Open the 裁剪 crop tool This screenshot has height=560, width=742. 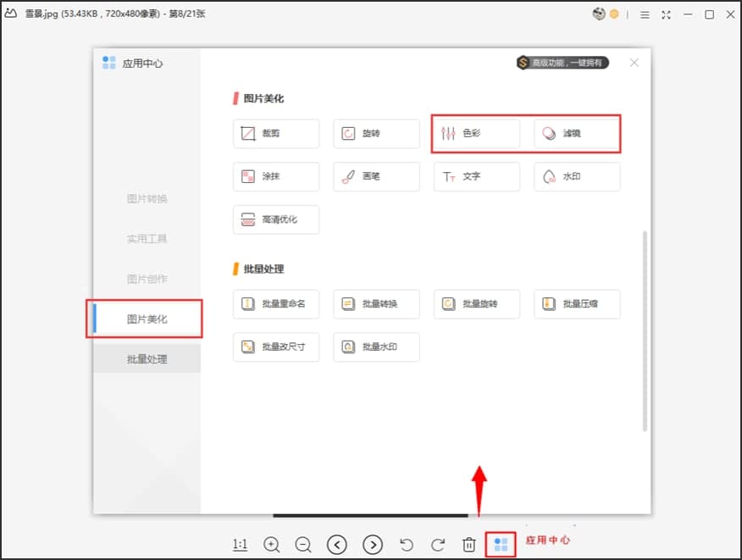click(x=276, y=134)
